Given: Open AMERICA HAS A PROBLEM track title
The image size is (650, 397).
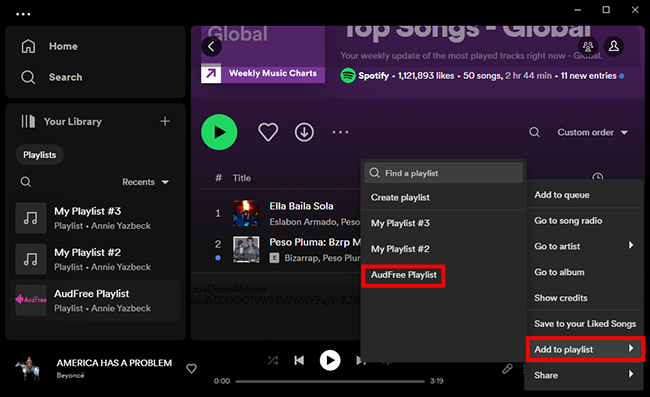Looking at the screenshot, I should [x=114, y=363].
